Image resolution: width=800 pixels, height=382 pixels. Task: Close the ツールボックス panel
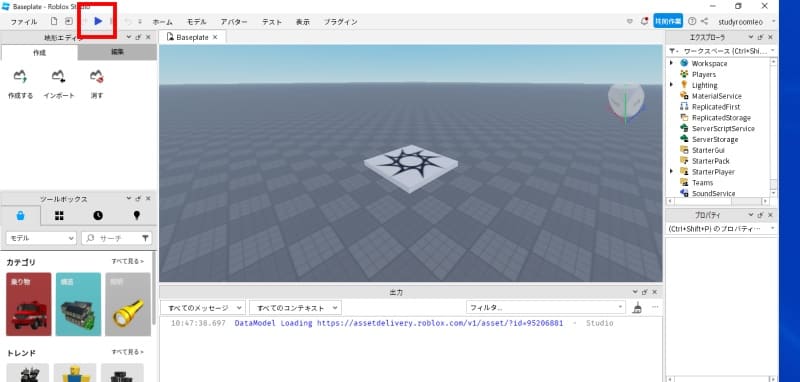click(148, 199)
